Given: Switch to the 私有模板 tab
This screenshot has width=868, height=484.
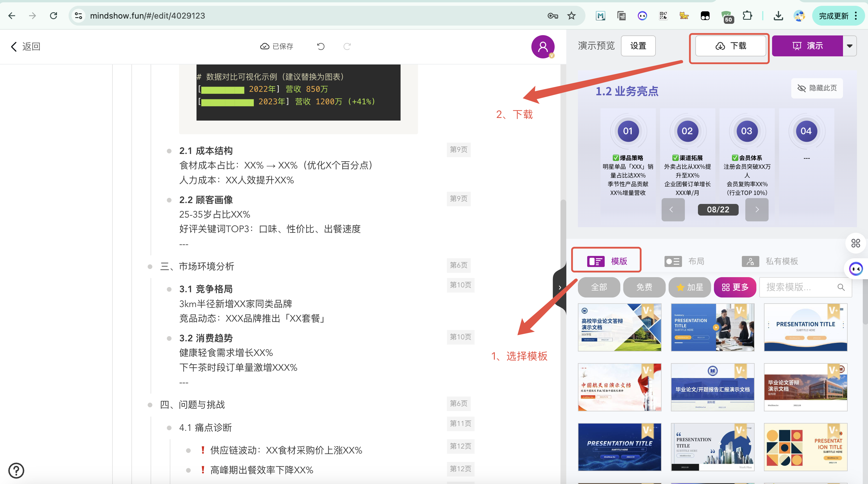Looking at the screenshot, I should [770, 261].
